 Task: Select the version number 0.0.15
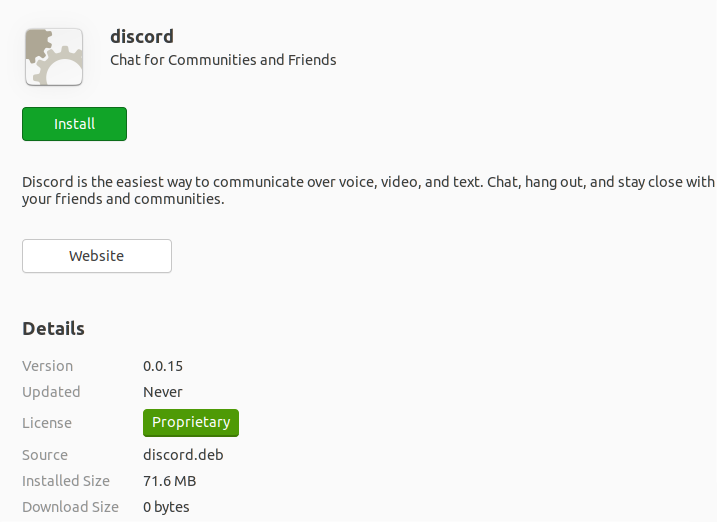click(x=163, y=366)
